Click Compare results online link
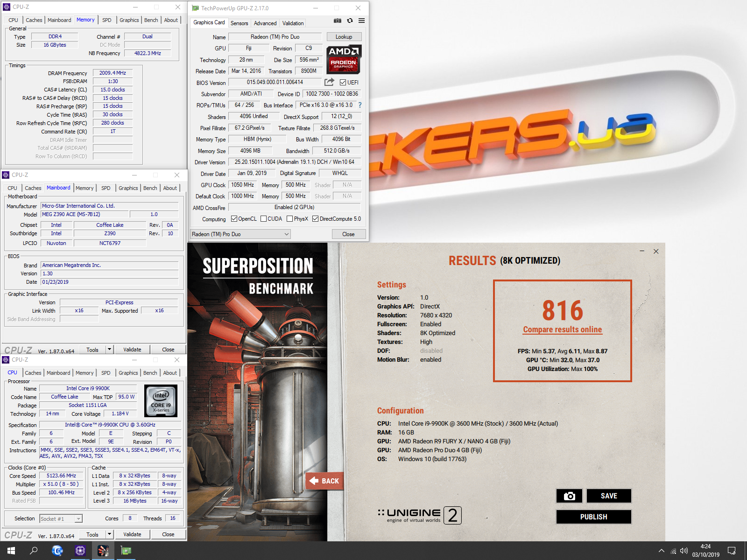Image resolution: width=747 pixels, height=560 pixels. (x=563, y=329)
